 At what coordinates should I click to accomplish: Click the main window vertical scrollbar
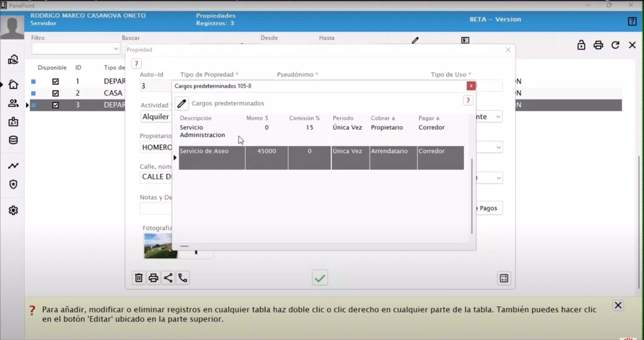pyautogui.click(x=639, y=222)
